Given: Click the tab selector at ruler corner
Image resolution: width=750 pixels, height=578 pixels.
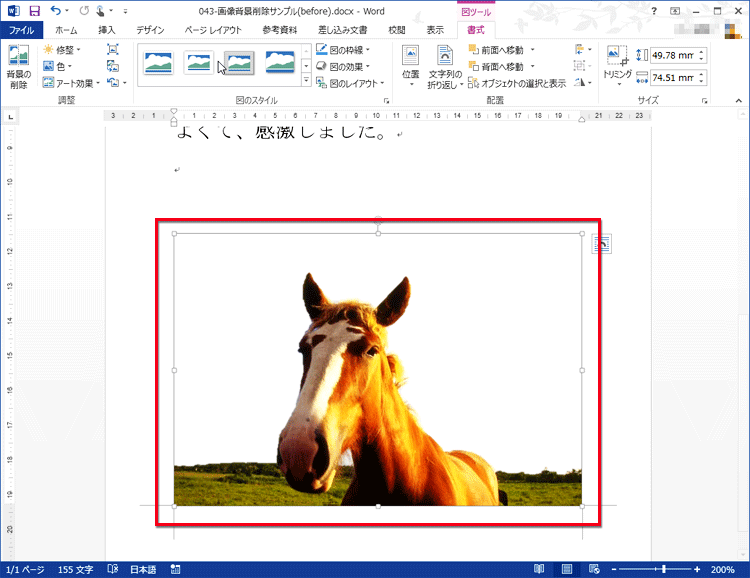Looking at the screenshot, I should click(11, 116).
